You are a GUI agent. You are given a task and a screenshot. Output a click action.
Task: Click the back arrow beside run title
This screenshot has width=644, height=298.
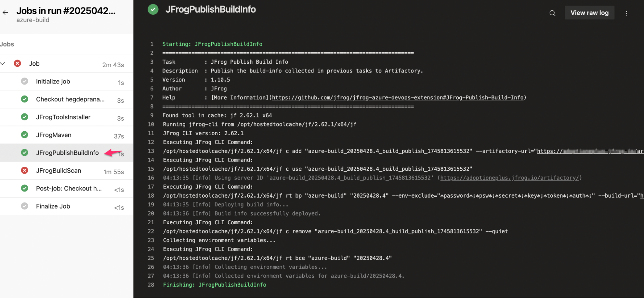5,13
